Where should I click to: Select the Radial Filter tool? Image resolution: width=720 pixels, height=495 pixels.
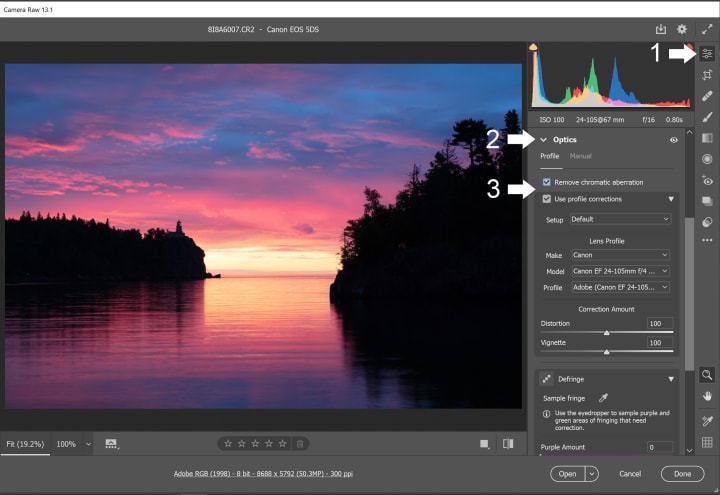[x=707, y=159]
